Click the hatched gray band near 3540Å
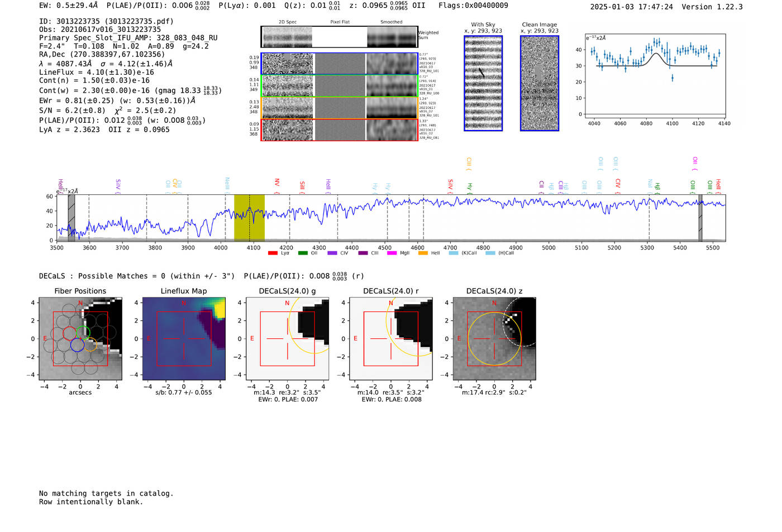The height and width of the screenshot is (532, 782). pos(71,218)
